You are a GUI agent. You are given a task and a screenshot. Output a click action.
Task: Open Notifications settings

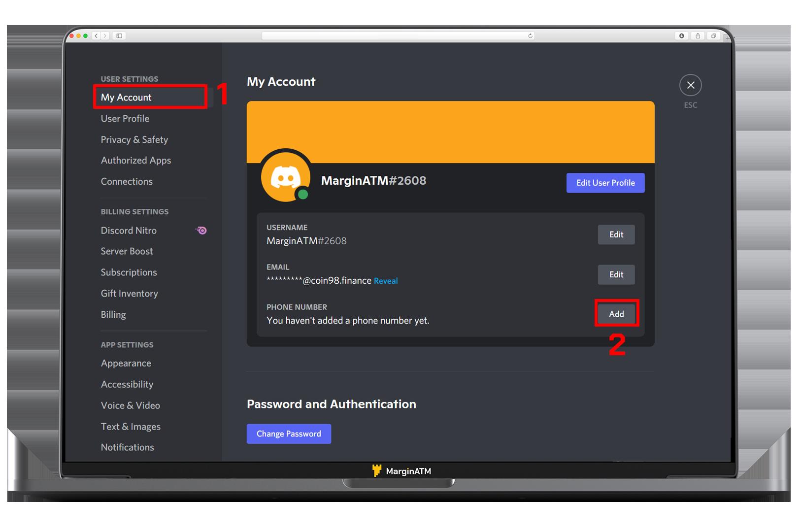tap(128, 447)
